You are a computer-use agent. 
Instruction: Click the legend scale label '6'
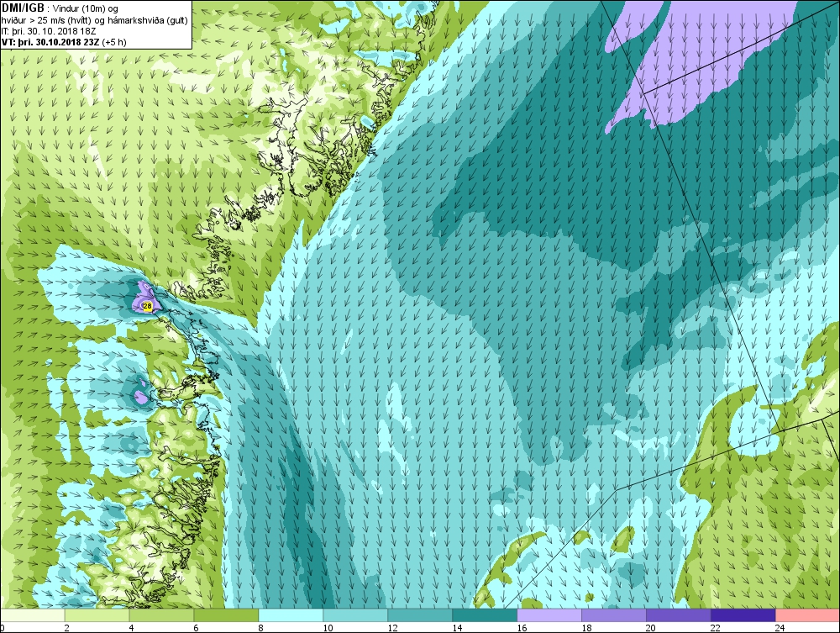point(196,628)
